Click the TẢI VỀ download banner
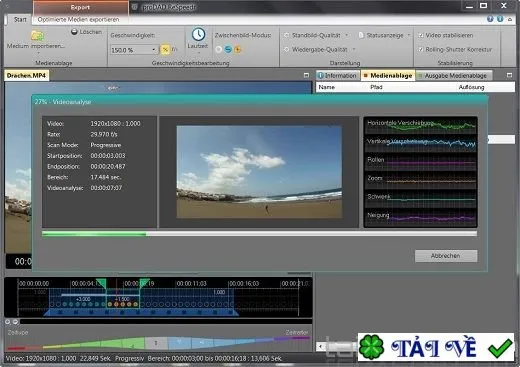This screenshot has height=367, width=520. coord(436,347)
